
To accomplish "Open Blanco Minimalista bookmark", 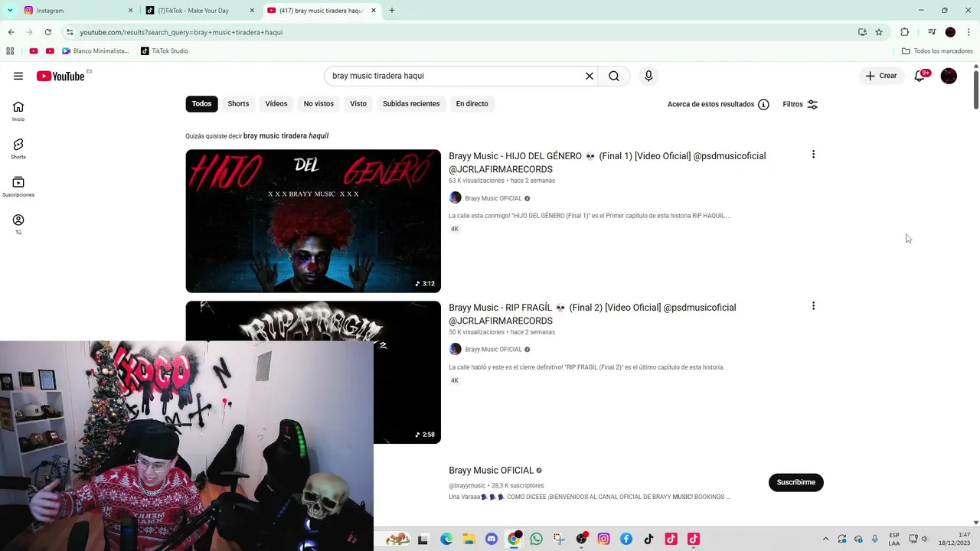I will 96,51.
